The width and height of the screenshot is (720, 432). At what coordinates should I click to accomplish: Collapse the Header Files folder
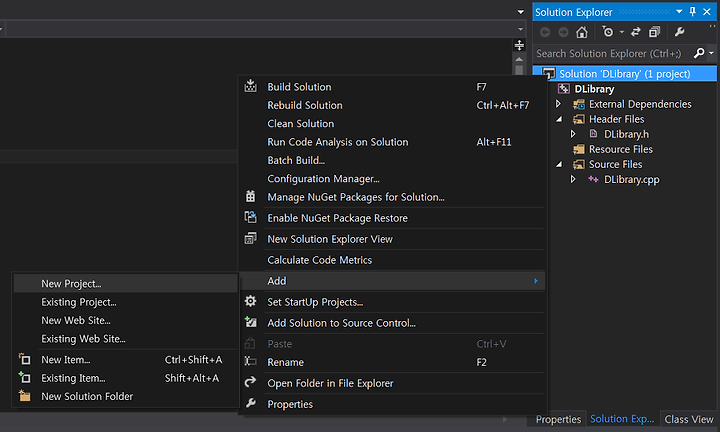point(559,119)
